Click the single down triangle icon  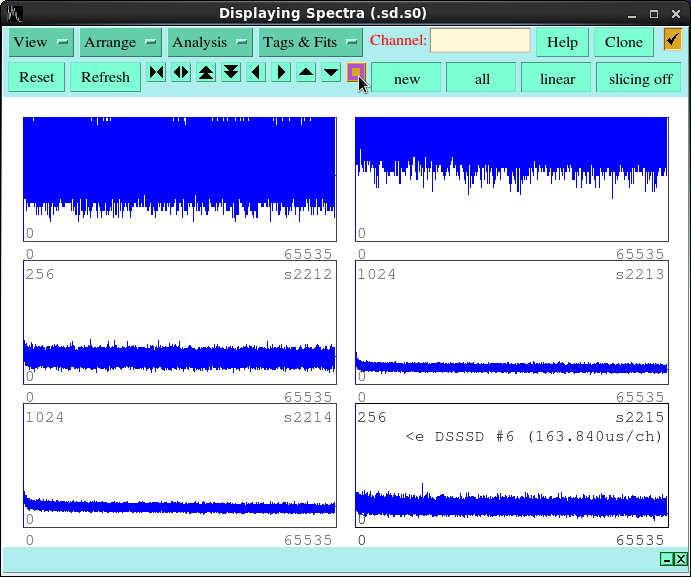click(x=331, y=72)
